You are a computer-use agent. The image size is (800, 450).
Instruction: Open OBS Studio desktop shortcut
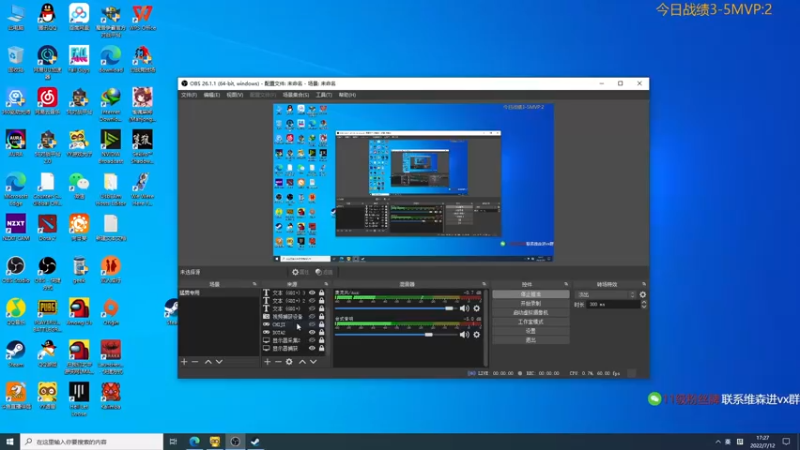coord(16,270)
